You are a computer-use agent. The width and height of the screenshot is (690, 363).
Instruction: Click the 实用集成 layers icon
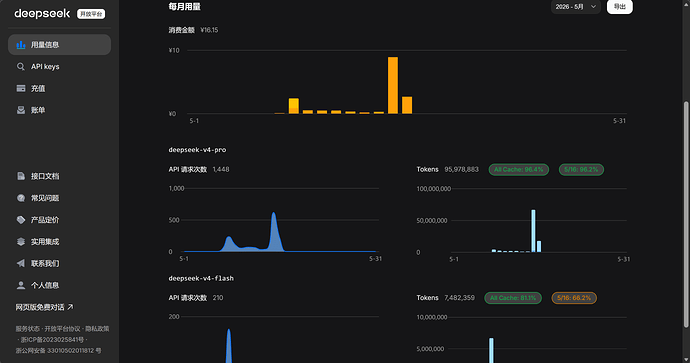point(21,242)
